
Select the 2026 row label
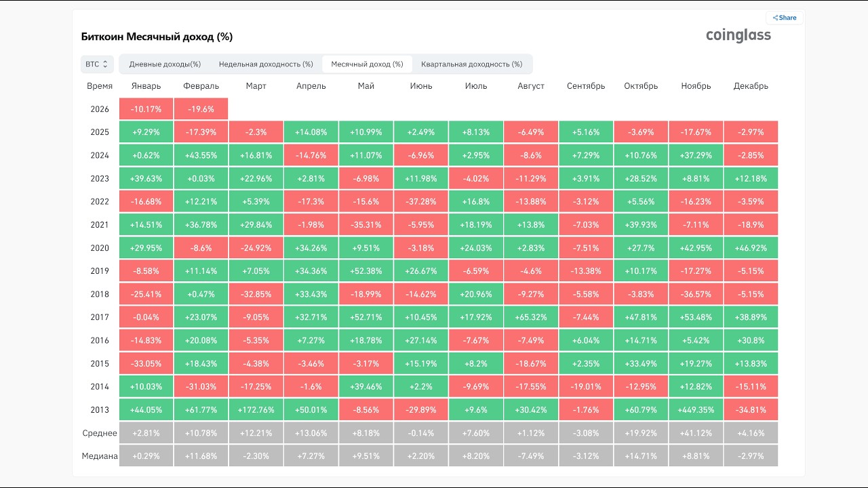coord(100,109)
